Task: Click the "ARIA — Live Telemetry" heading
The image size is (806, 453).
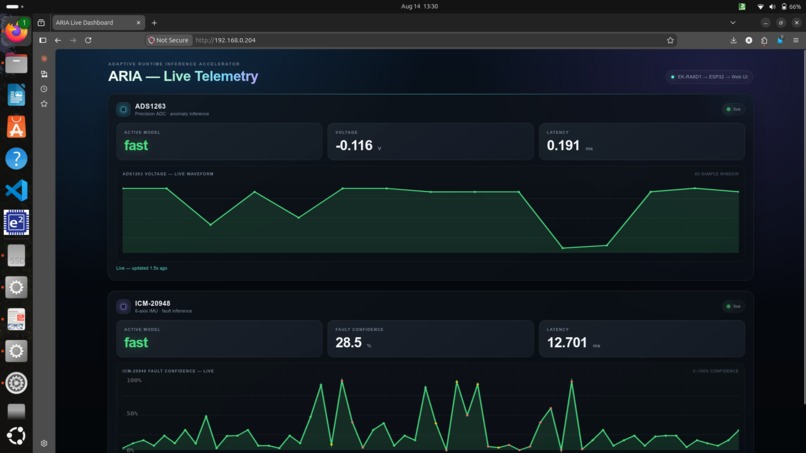Action: pos(183,76)
